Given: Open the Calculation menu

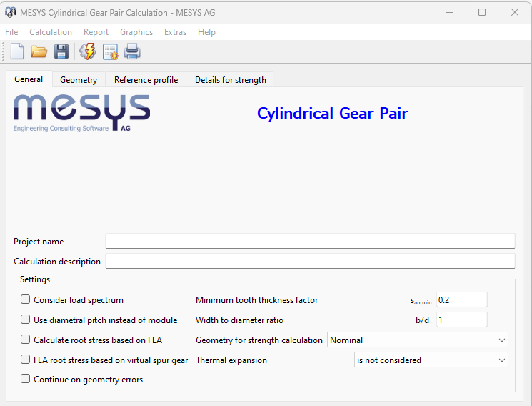Looking at the screenshot, I should (50, 32).
